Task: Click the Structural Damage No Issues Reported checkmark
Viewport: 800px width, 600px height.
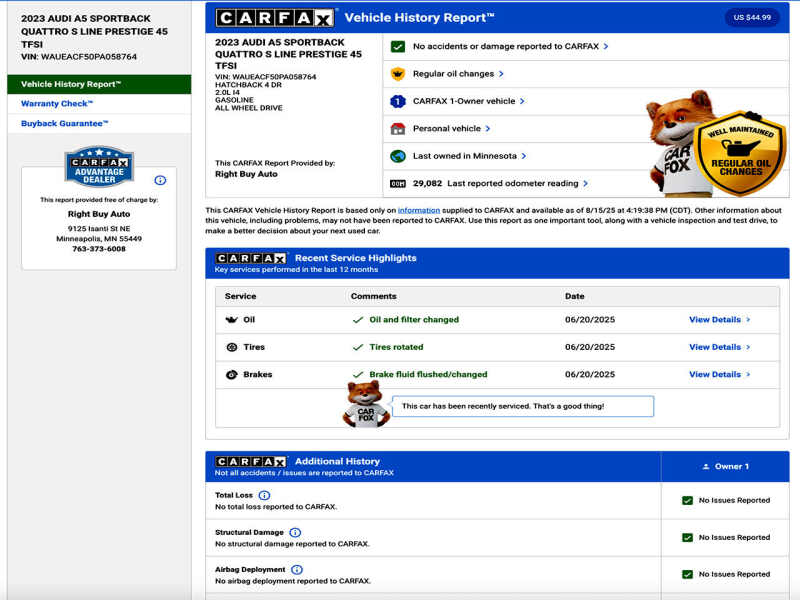Action: click(687, 538)
